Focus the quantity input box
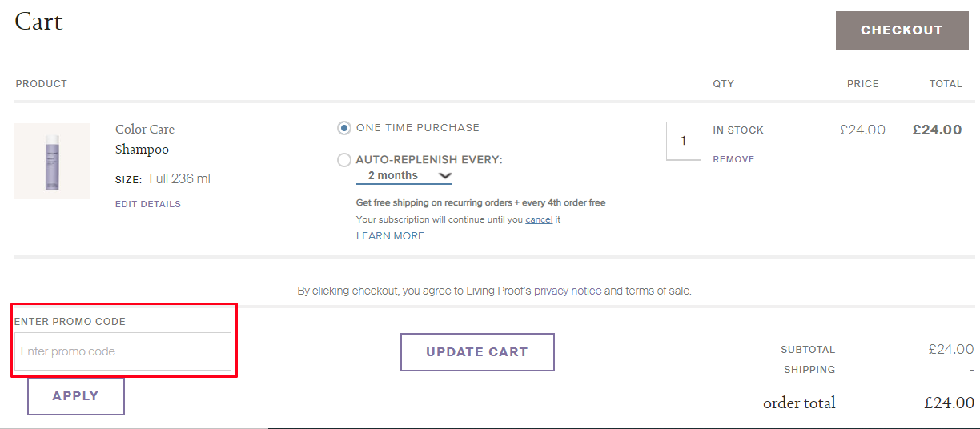The image size is (980, 429). [683, 141]
